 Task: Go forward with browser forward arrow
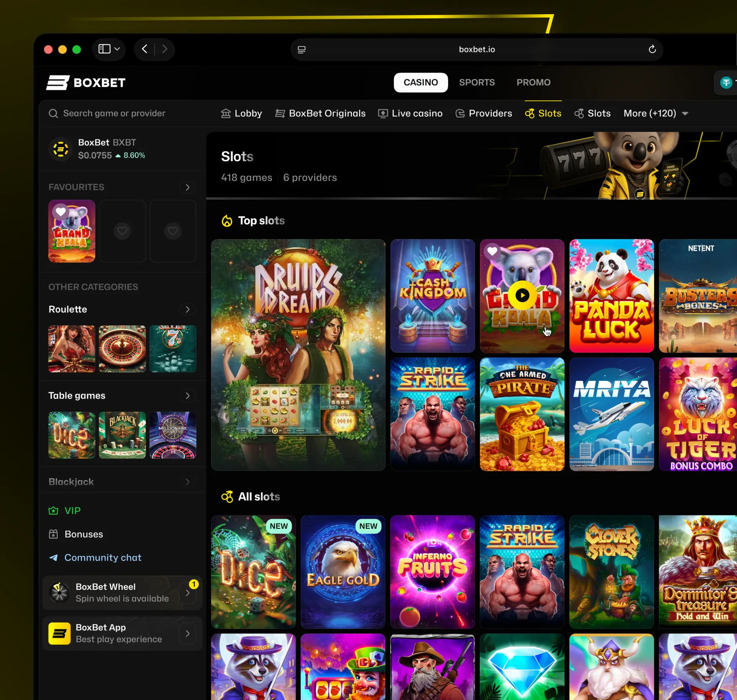click(x=165, y=49)
